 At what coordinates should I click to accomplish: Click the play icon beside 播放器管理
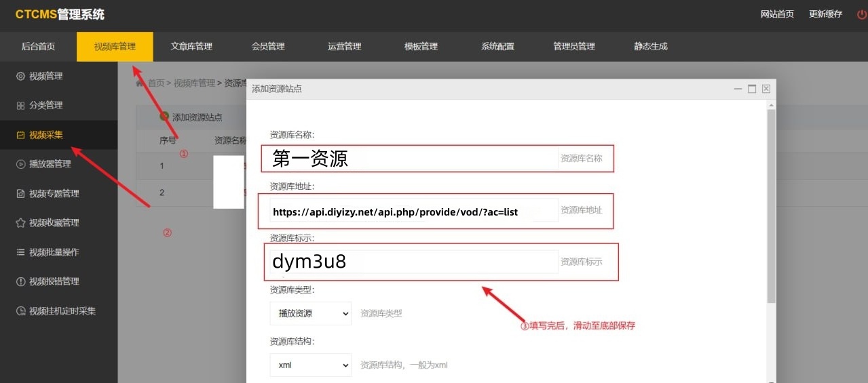(20, 164)
